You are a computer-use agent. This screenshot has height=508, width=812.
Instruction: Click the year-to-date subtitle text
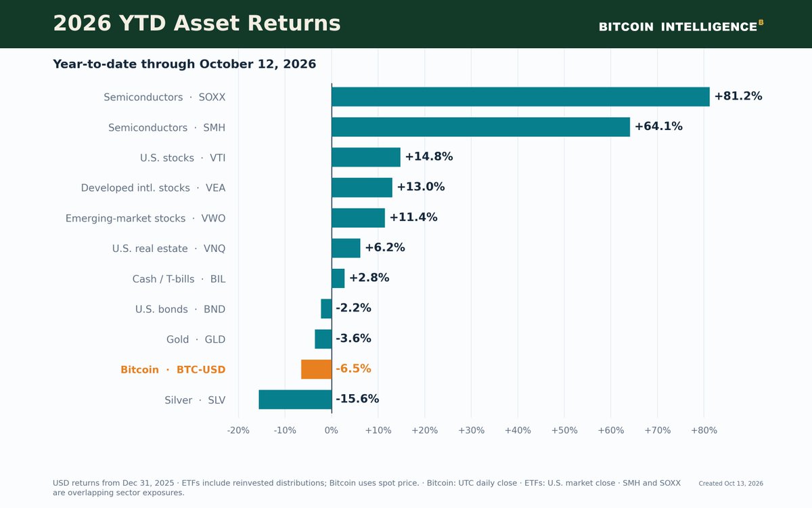click(185, 64)
